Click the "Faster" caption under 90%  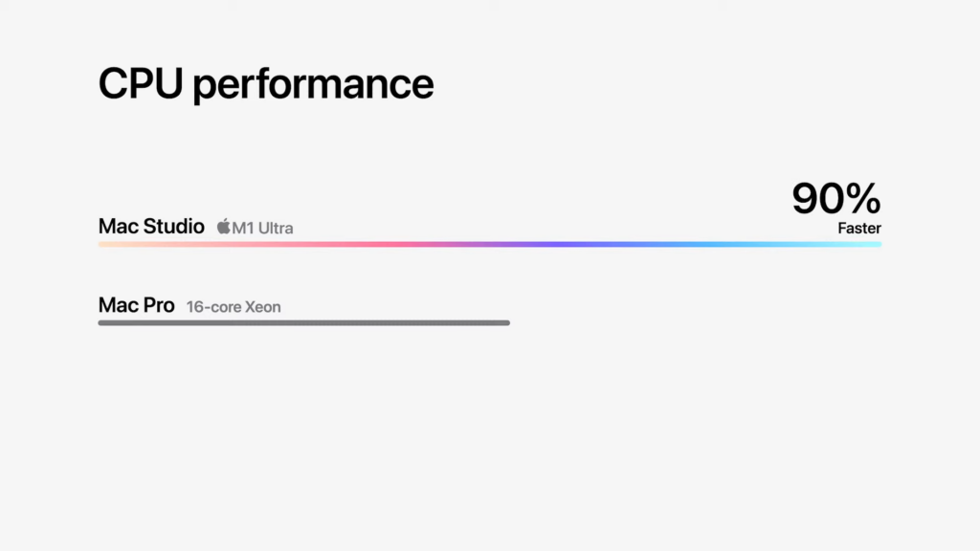click(858, 229)
